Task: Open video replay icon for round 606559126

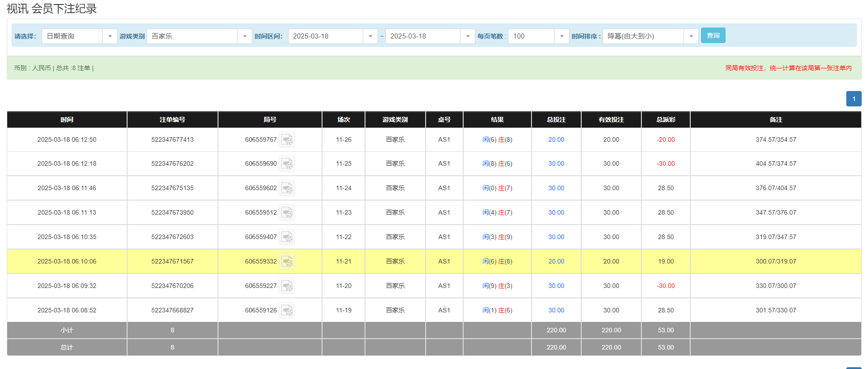Action: (287, 311)
